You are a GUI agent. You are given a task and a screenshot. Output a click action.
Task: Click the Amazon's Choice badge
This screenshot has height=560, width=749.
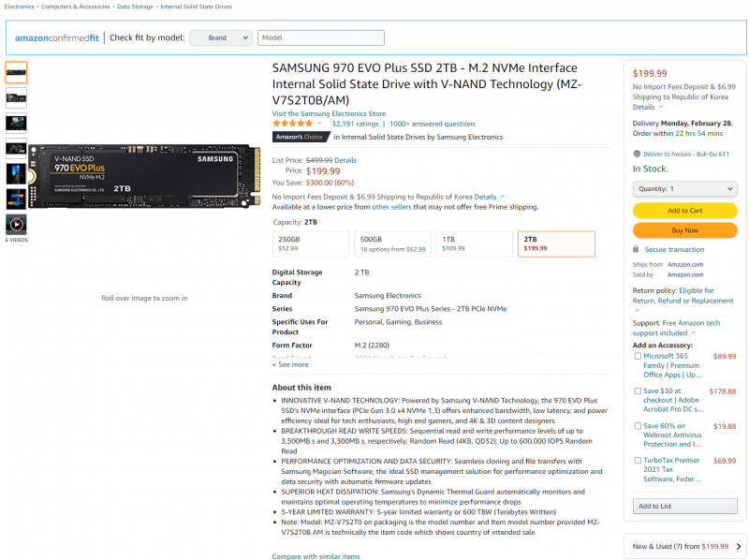[x=301, y=137]
